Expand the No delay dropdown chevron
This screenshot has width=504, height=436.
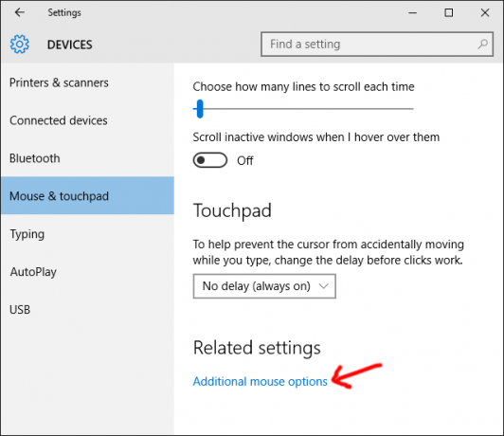click(324, 286)
